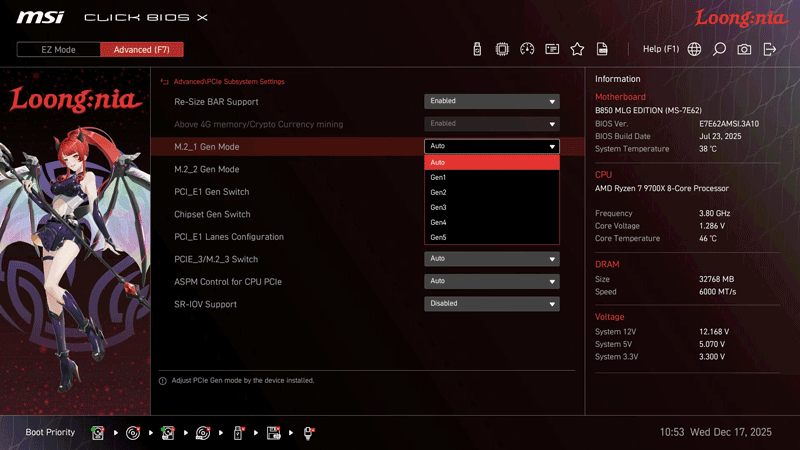Open the M-Flash USB drive icon
The image size is (800, 450).
point(477,49)
